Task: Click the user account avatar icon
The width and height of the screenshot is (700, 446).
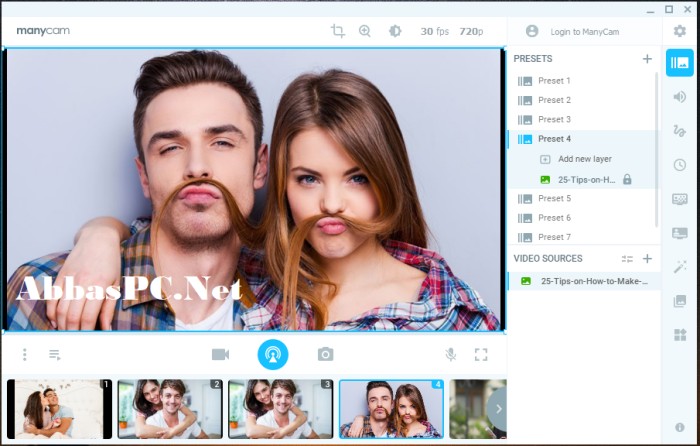Action: 532,31
